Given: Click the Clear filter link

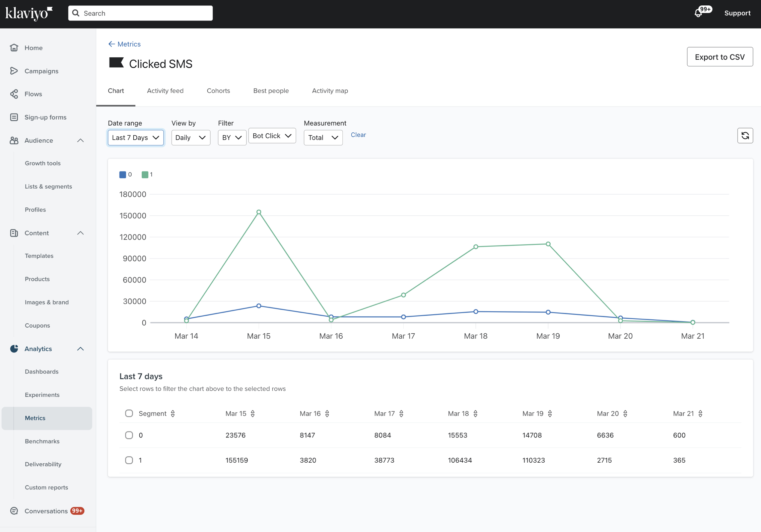Looking at the screenshot, I should [x=358, y=135].
